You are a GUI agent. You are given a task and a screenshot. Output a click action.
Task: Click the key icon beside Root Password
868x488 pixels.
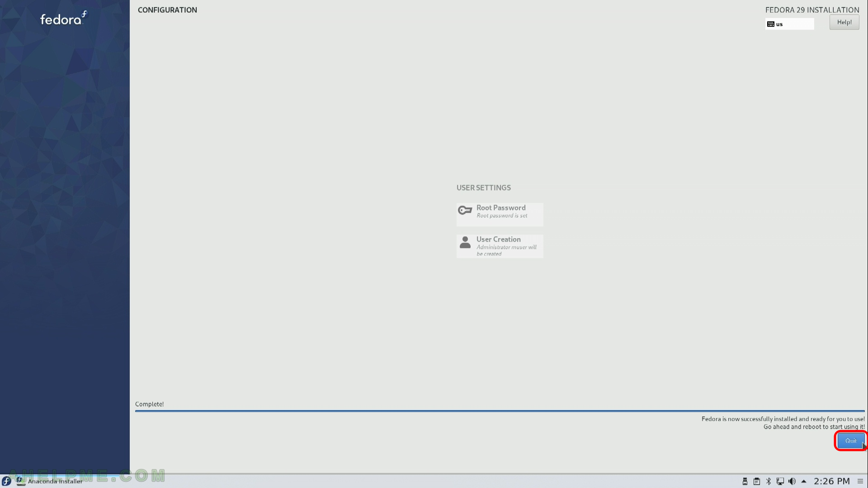[x=465, y=211]
